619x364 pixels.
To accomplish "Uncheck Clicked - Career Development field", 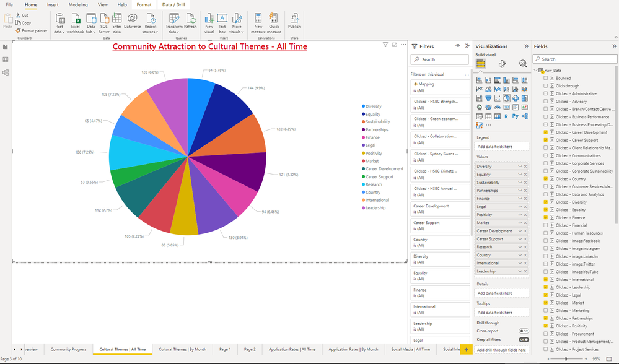I will 545,132.
